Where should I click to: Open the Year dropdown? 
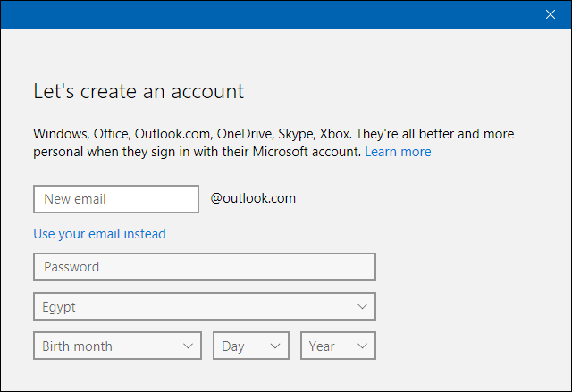tap(338, 346)
